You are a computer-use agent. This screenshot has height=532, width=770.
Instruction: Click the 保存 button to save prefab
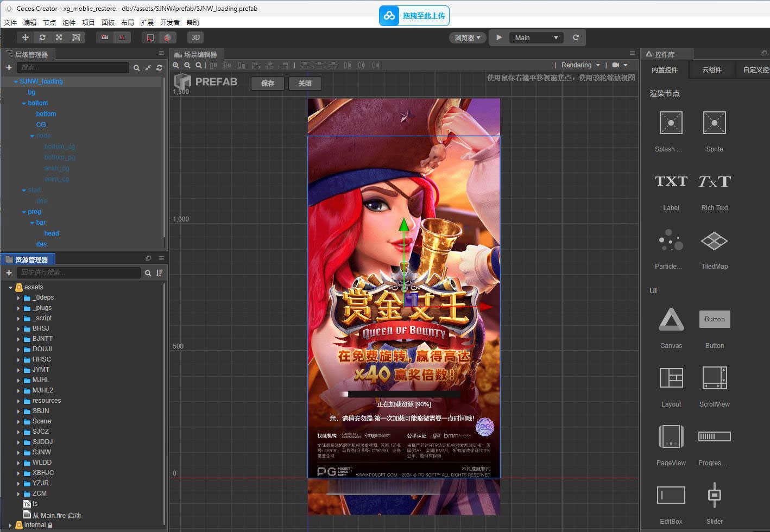pyautogui.click(x=268, y=84)
